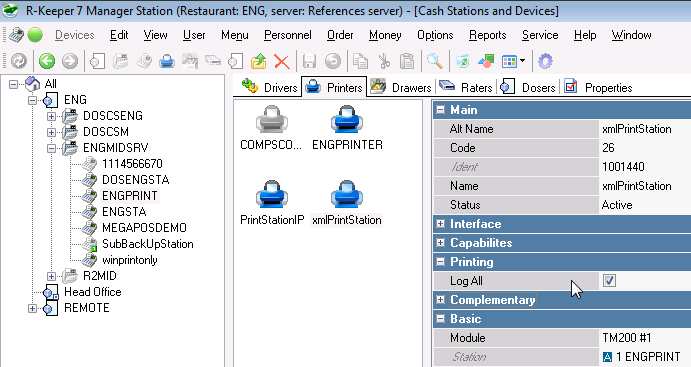Expand the REMOTE tree node
Screen dimensions: 691x367
click(x=32, y=308)
